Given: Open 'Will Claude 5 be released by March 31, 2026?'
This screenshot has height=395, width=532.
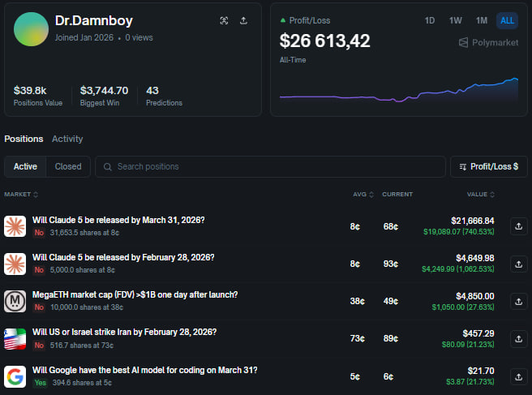Looking at the screenshot, I should pos(118,221).
